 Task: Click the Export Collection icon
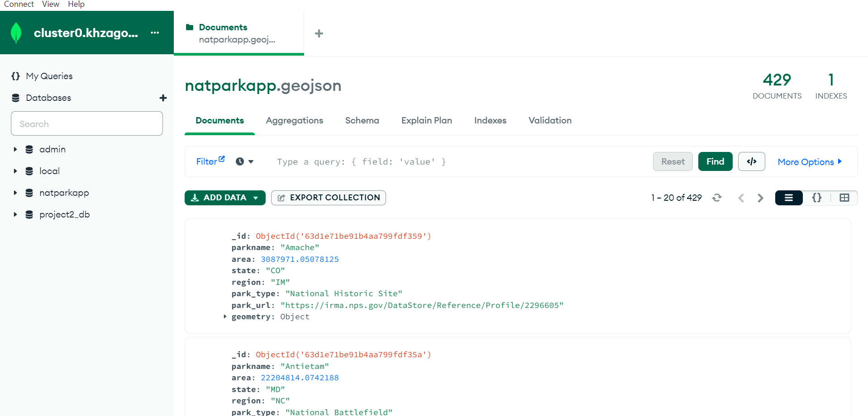pos(281,198)
